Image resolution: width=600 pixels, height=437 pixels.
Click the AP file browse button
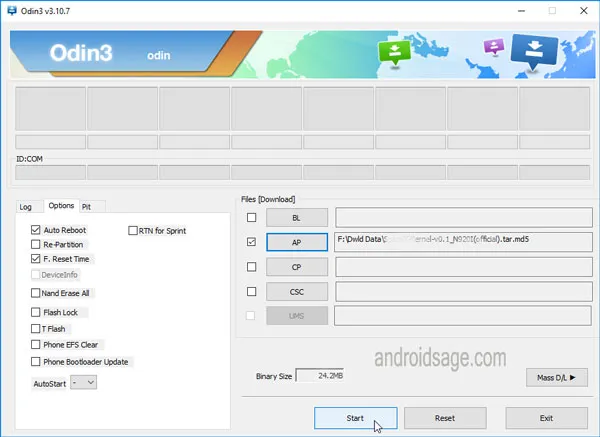(x=296, y=242)
